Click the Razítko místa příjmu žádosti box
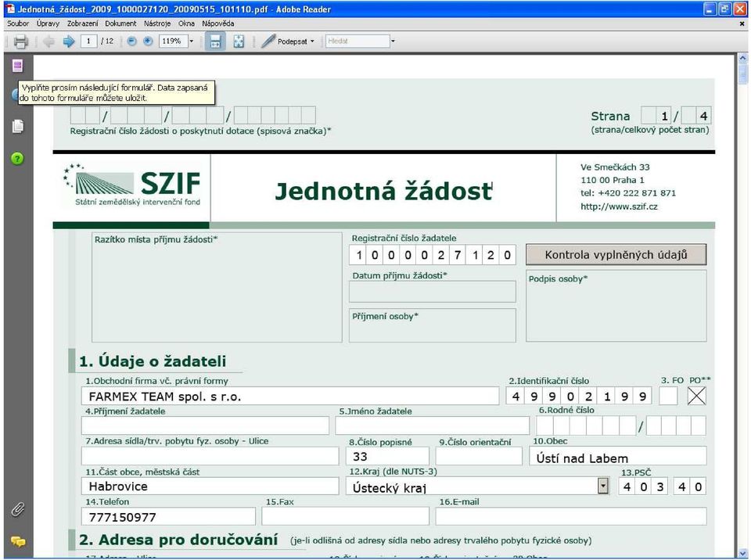The height and width of the screenshot is (560, 751). [217, 287]
